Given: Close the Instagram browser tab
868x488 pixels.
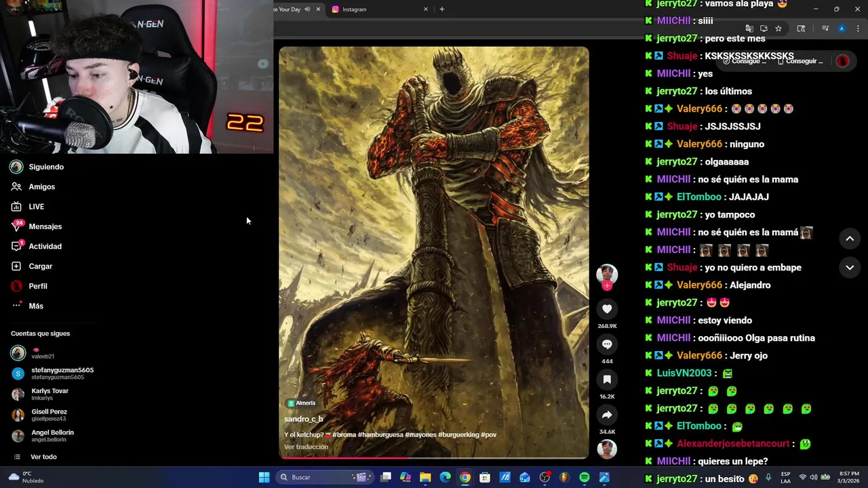Looking at the screenshot, I should click(x=426, y=9).
